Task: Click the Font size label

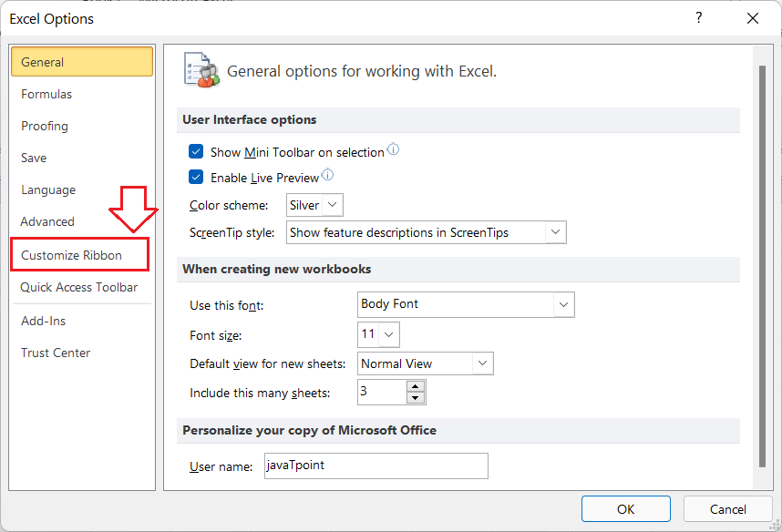Action: pos(215,335)
